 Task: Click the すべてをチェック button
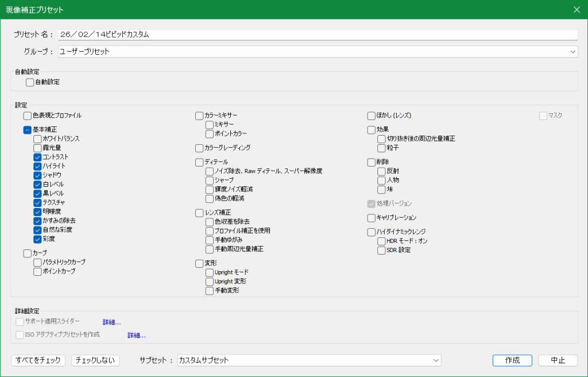tap(38, 360)
